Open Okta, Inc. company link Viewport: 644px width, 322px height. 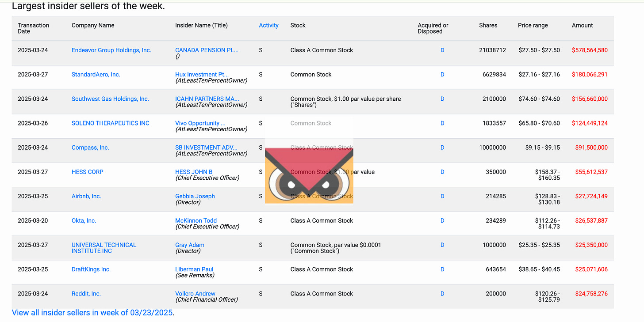pos(84,220)
